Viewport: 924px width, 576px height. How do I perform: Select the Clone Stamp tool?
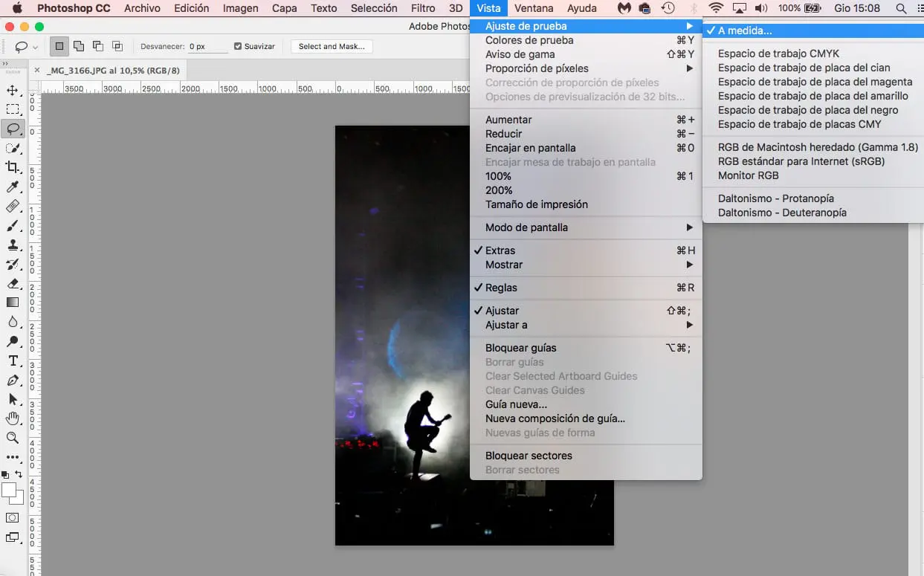click(x=13, y=245)
